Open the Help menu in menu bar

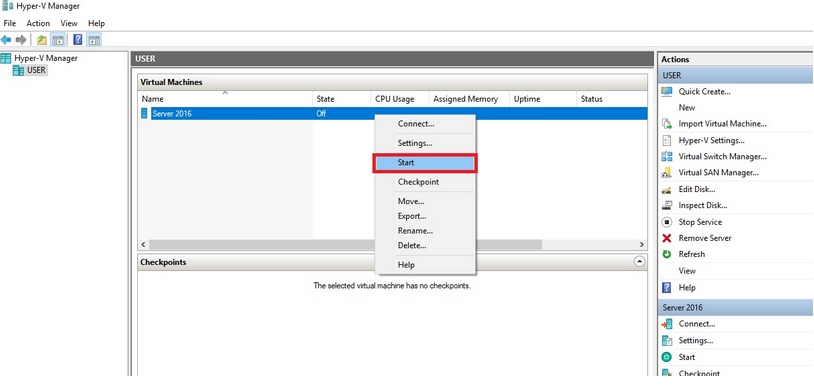[97, 23]
